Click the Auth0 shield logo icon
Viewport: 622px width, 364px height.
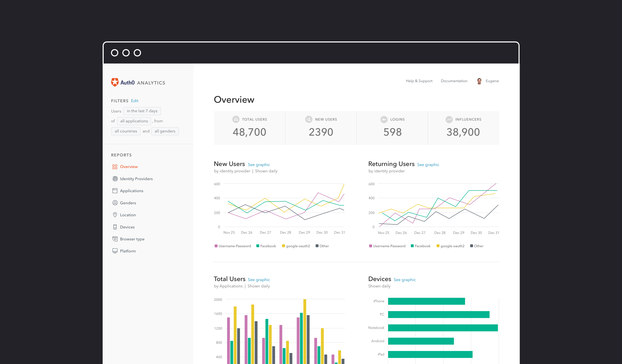pos(115,82)
